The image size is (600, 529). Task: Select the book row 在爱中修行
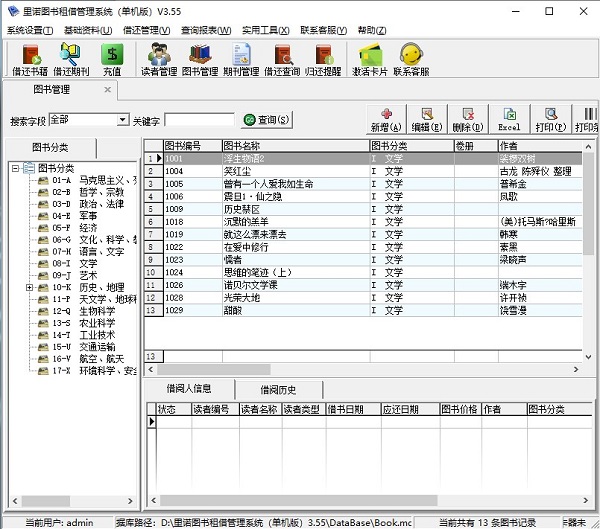tap(363, 247)
